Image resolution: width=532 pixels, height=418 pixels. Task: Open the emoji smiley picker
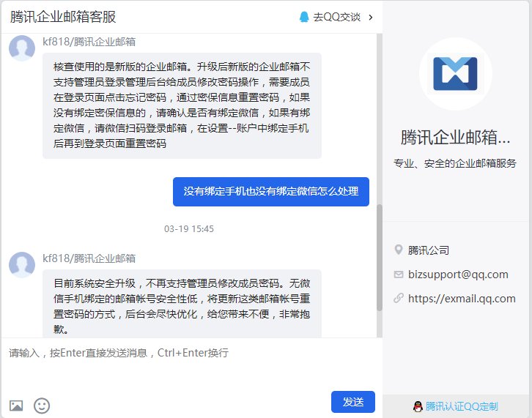pos(42,406)
